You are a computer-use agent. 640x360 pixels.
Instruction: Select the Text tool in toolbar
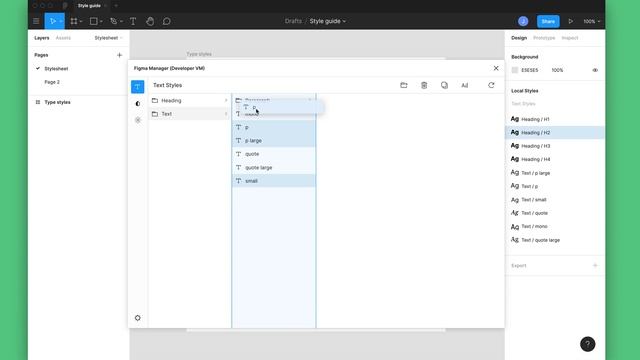pyautogui.click(x=133, y=21)
